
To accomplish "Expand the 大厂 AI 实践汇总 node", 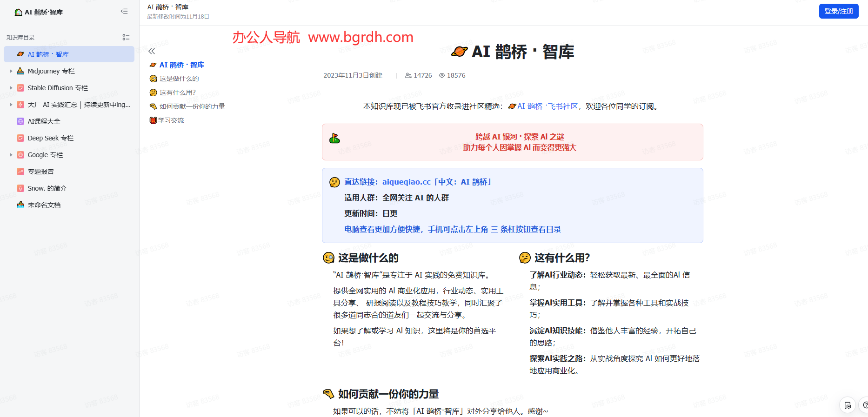I will (x=11, y=105).
